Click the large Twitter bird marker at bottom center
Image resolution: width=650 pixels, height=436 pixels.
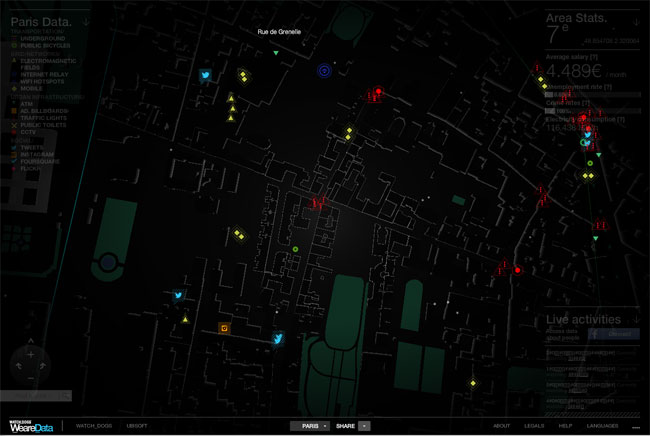(279, 339)
